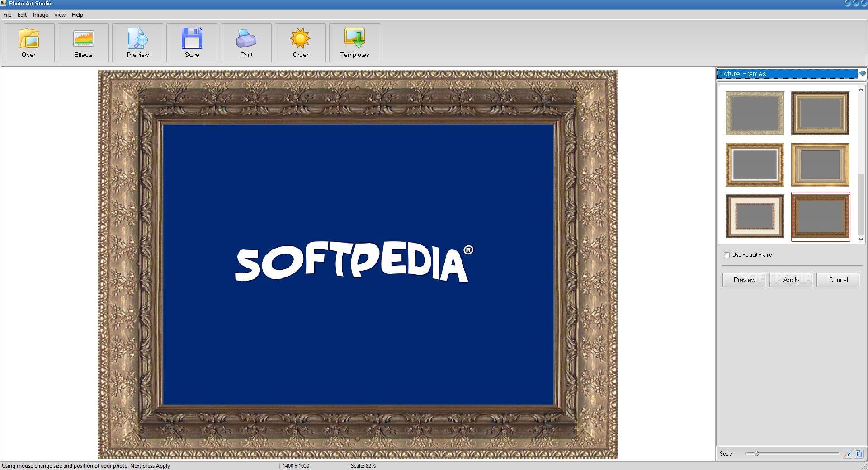The image size is (868, 470).
Task: Select the wide golden beveled frame thumbnail
Action: click(x=820, y=164)
